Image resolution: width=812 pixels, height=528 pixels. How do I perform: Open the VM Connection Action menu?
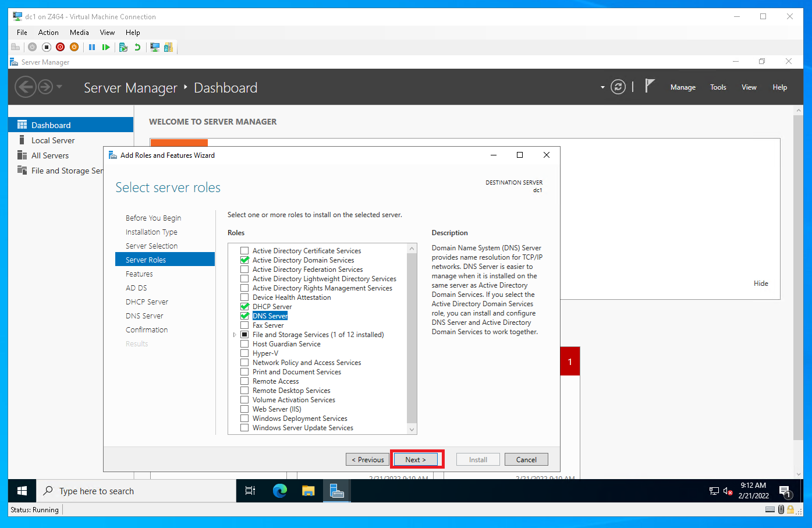click(x=48, y=33)
